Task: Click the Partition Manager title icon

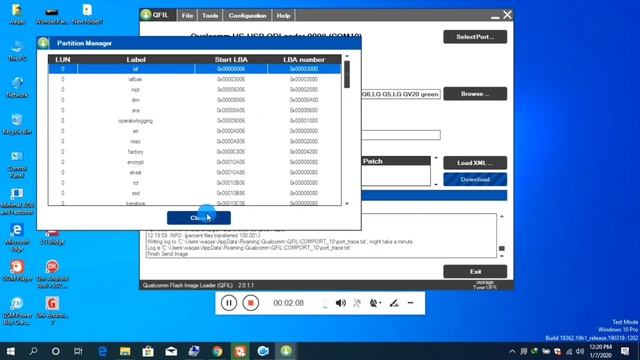Action: 44,43
